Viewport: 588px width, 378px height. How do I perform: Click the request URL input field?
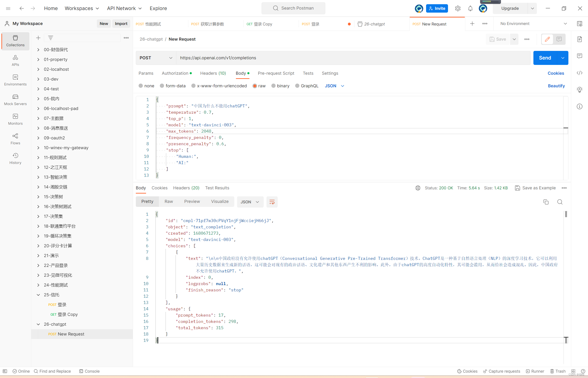pyautogui.click(x=353, y=58)
